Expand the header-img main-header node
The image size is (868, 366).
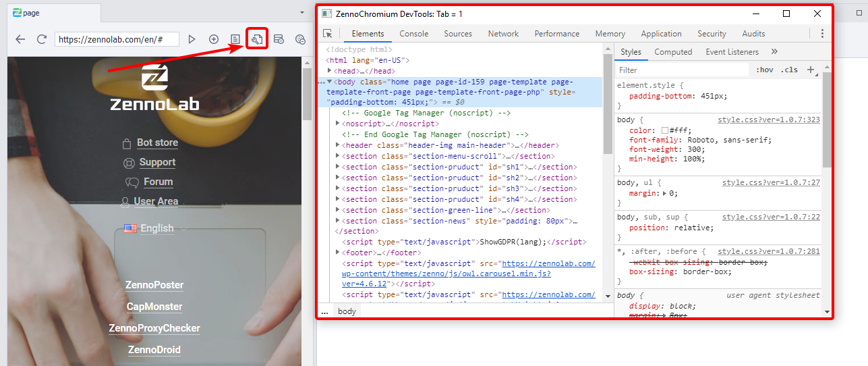coord(338,145)
